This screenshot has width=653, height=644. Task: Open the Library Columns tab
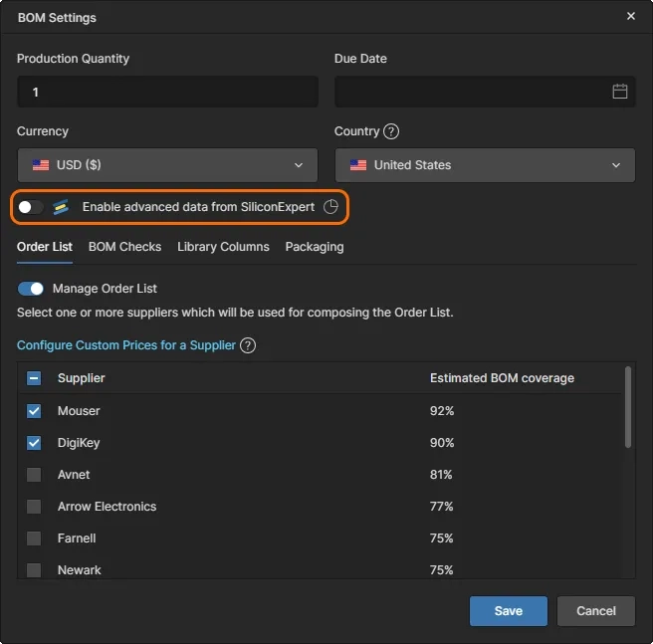[223, 247]
